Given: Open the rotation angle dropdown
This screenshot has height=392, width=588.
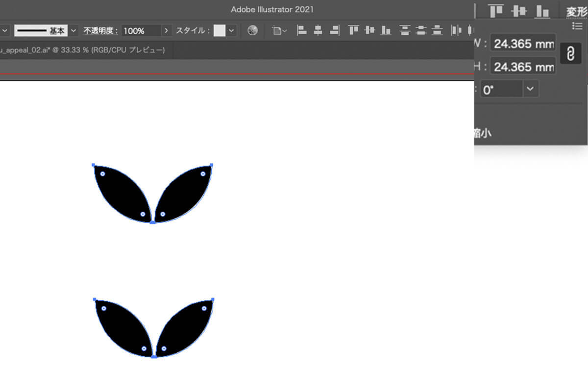Looking at the screenshot, I should [530, 89].
